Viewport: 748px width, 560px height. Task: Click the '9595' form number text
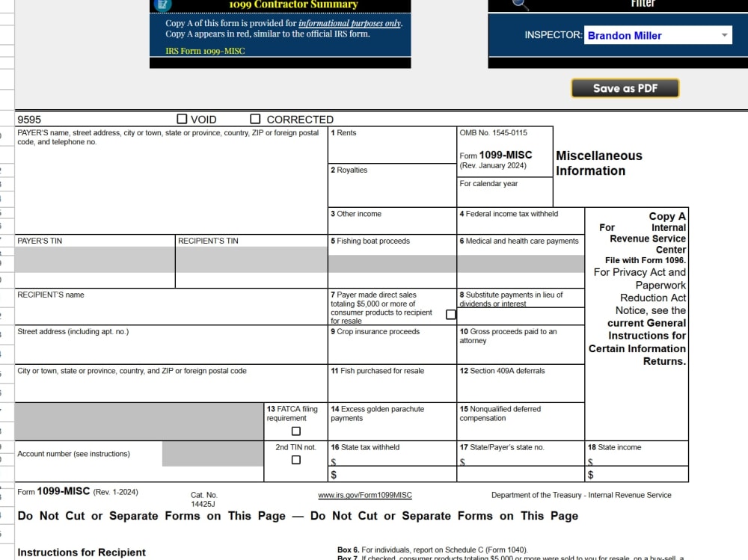click(29, 120)
